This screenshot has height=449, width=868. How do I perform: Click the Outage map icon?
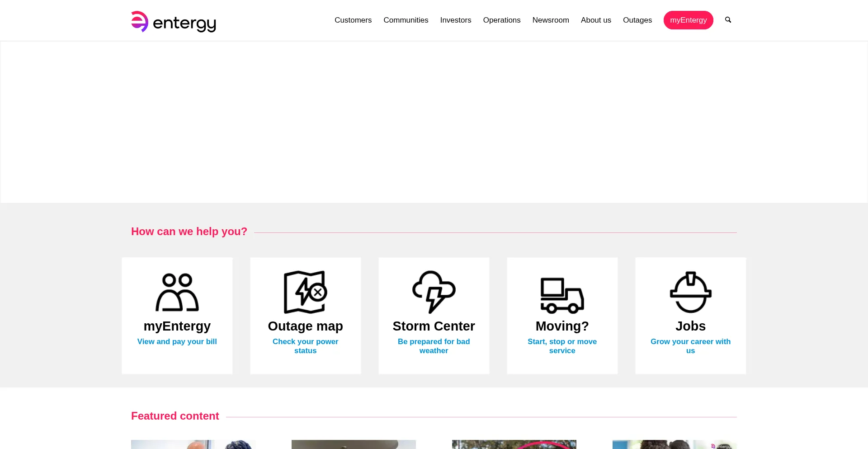click(x=305, y=292)
